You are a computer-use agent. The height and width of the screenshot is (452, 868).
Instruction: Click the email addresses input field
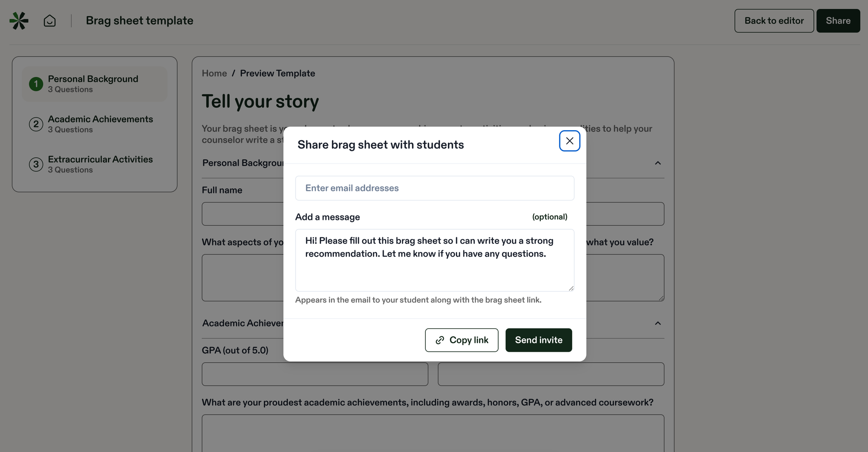point(434,188)
